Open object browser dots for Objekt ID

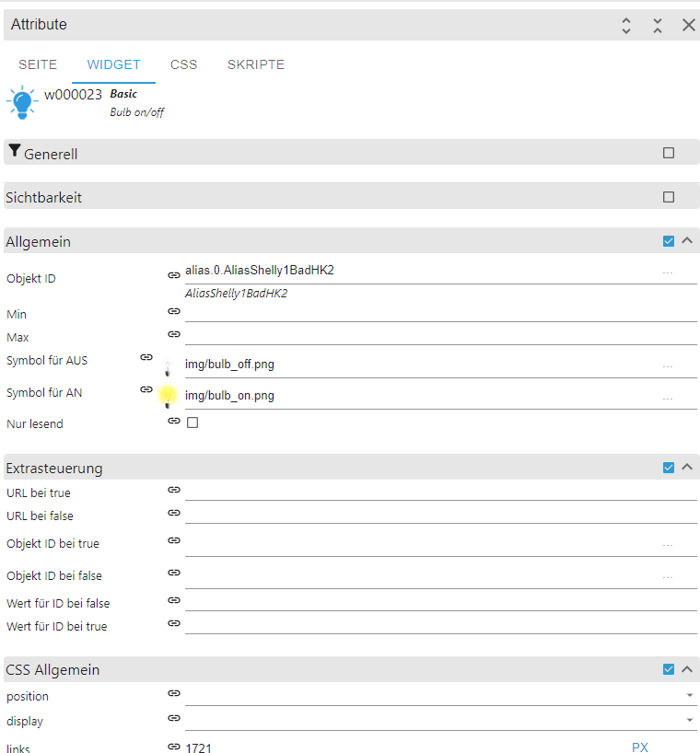[x=668, y=272]
